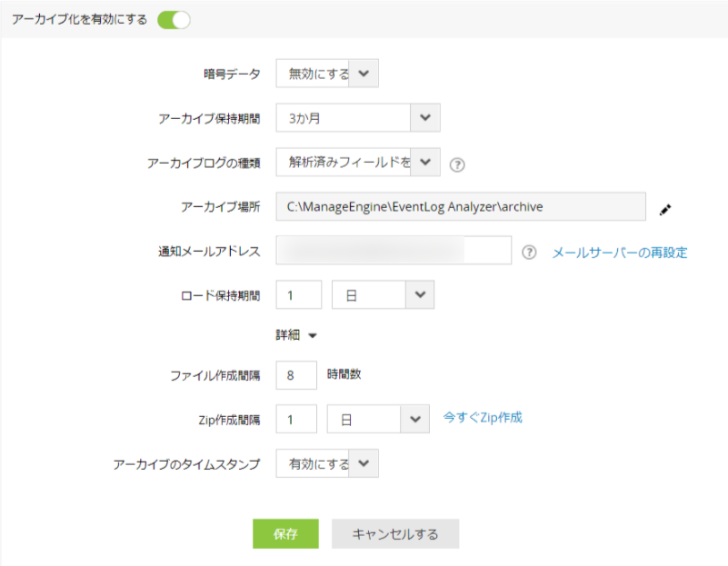Open the メールサーバーの再設定 link
The image size is (728, 566).
pyautogui.click(x=620, y=253)
